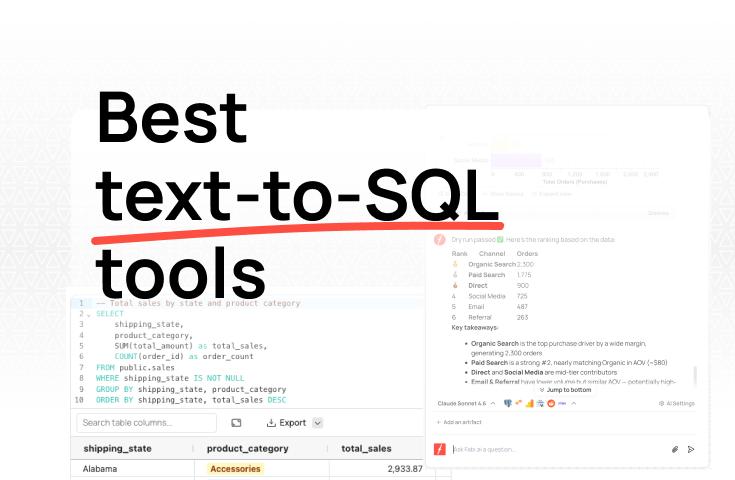Click the Direct ranking row
Image resolution: width=735 pixels, height=480 pixels.
(490, 285)
